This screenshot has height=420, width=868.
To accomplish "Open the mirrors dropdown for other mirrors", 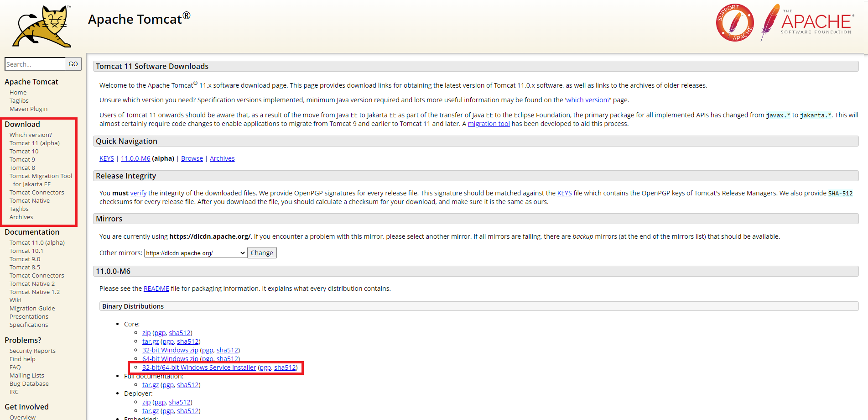I will point(195,252).
